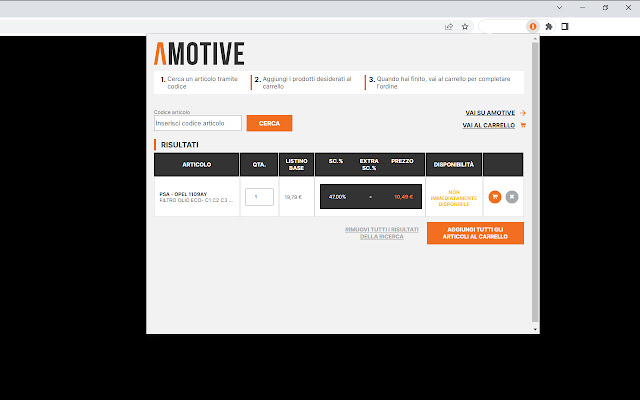Image resolution: width=640 pixels, height=400 pixels.
Task: Click RIMUOVI TUTTI I RISULTATI DELLA RICERCA
Action: [x=382, y=233]
